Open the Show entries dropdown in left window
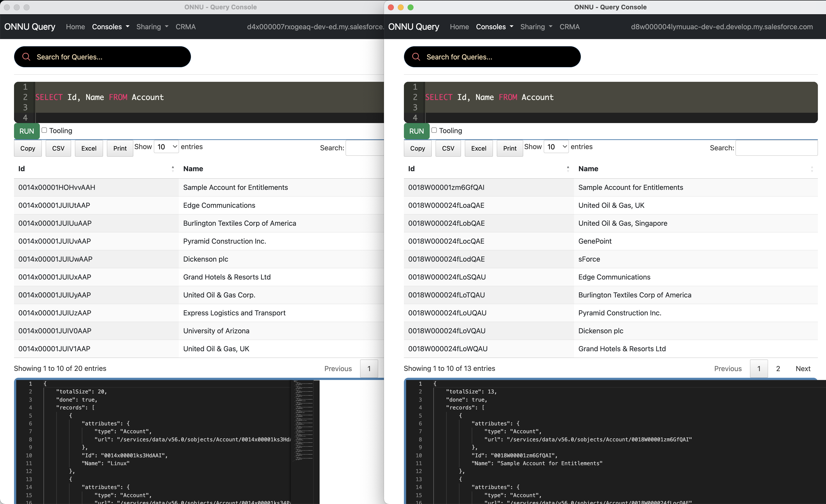 pyautogui.click(x=166, y=147)
